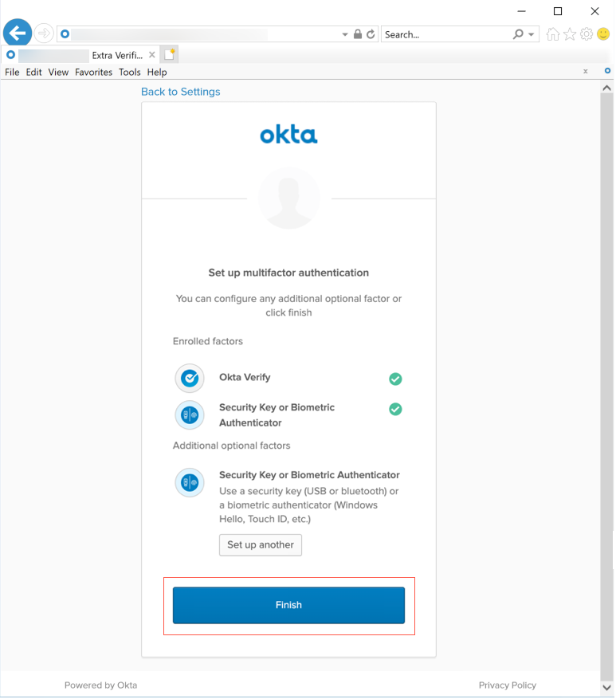Expand the search provider dropdown arrow

(532, 34)
